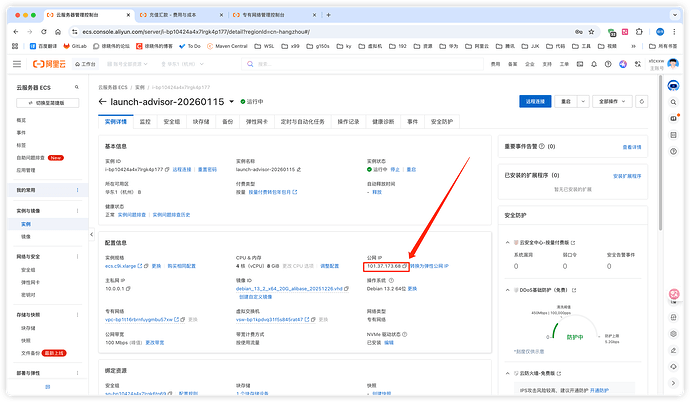690x402 pixels.
Task: Open the dropdown arrow next to the instance name
Action: point(232,101)
